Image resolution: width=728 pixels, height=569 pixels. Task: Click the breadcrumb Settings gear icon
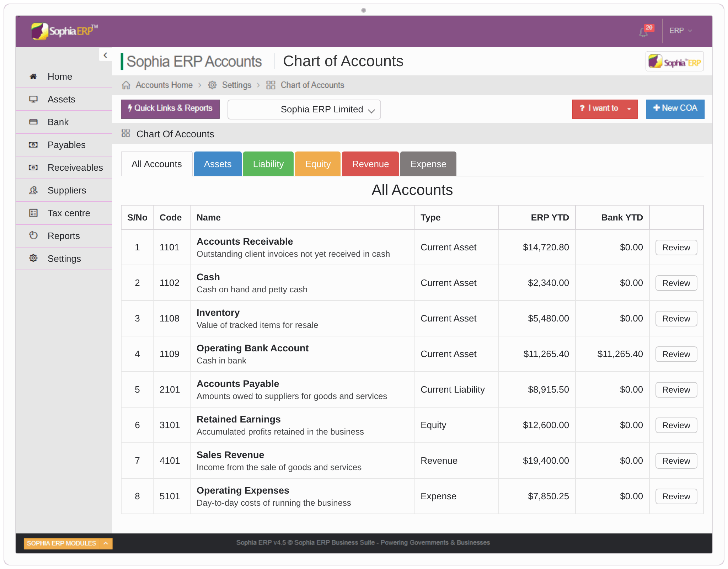point(212,85)
